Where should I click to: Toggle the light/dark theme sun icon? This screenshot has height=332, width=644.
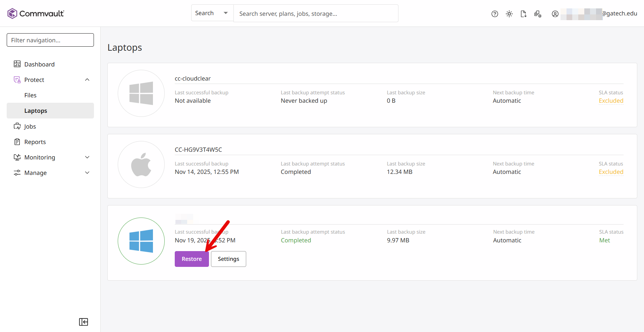(x=509, y=14)
